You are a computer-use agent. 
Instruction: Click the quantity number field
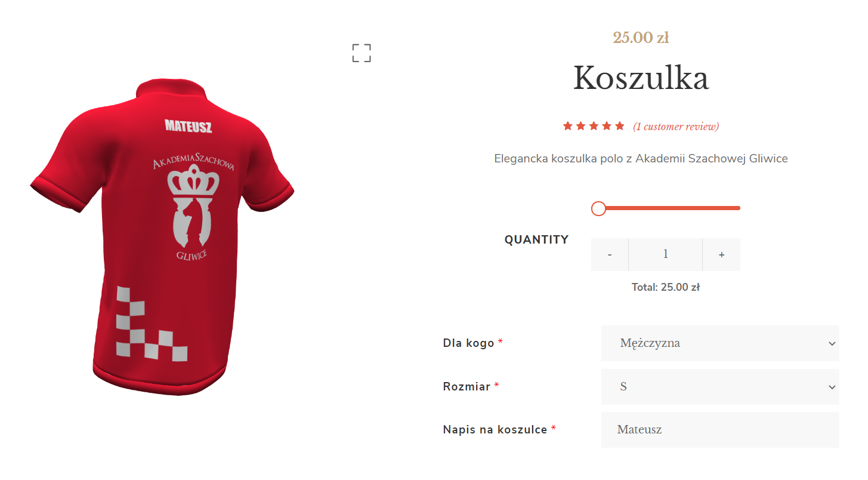click(x=665, y=254)
